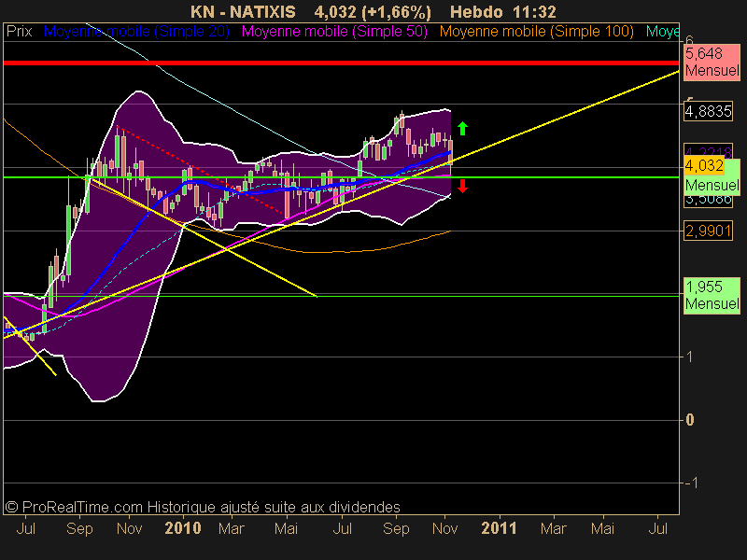
Task: Click the 3,5086 price label
Action: tap(708, 199)
